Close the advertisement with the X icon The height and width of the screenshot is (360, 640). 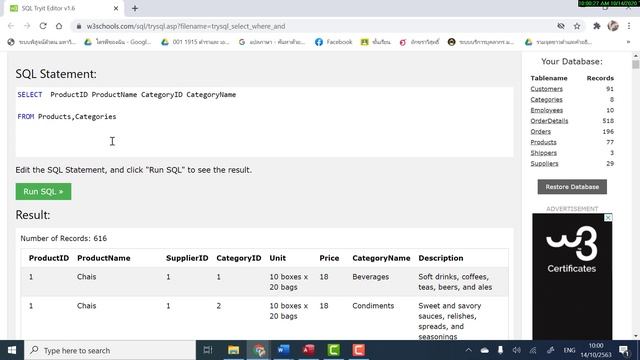608,218
